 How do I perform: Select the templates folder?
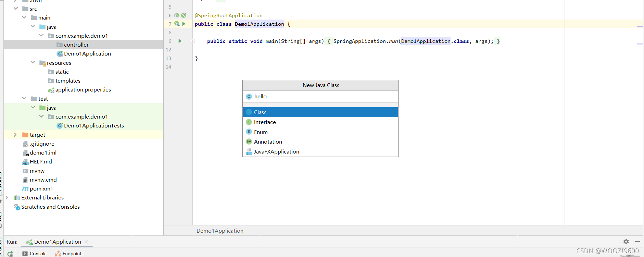click(x=68, y=81)
